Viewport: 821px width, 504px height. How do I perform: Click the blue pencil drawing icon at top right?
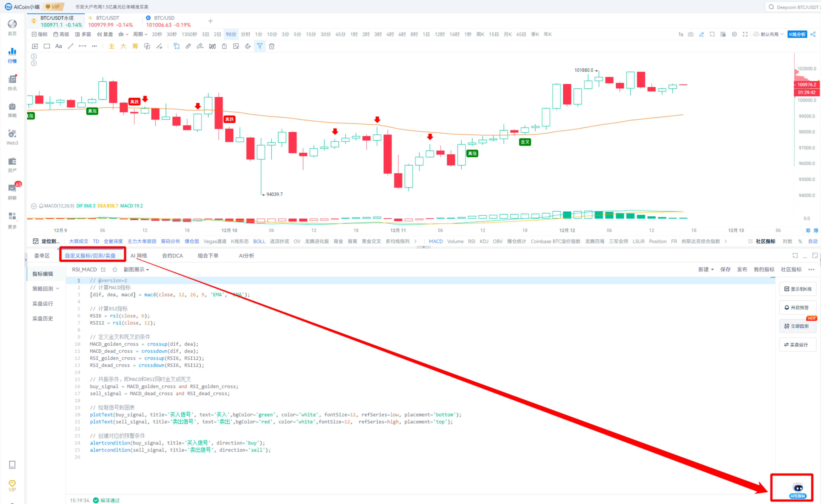coord(701,34)
